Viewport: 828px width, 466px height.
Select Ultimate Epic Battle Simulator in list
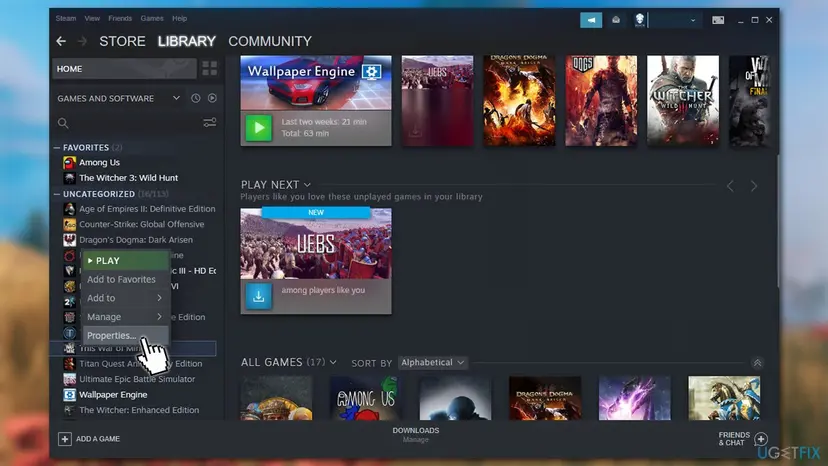pyautogui.click(x=137, y=379)
